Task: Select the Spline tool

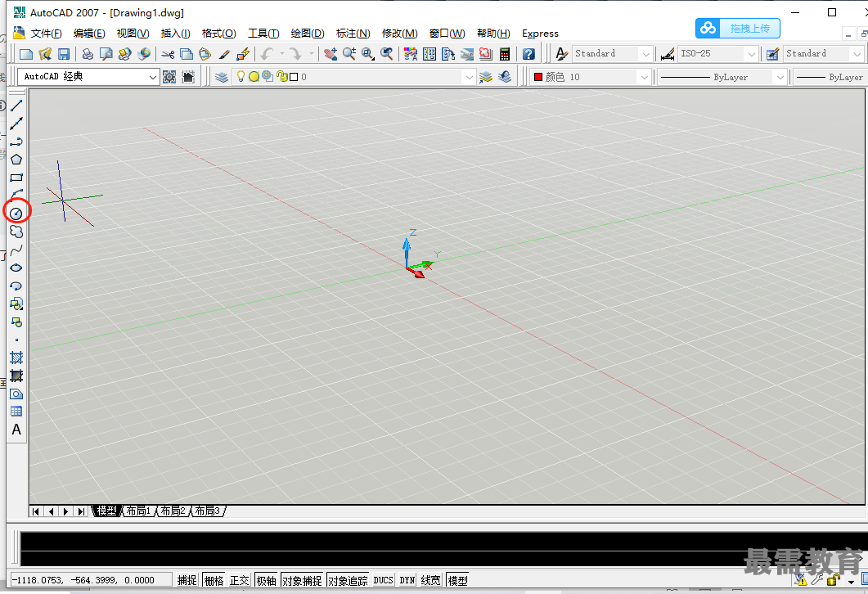Action: (16, 250)
